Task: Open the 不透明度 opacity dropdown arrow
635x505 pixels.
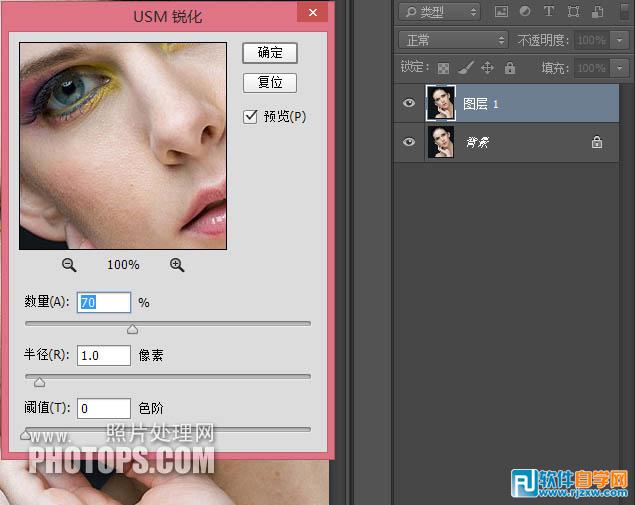Action: pos(619,40)
